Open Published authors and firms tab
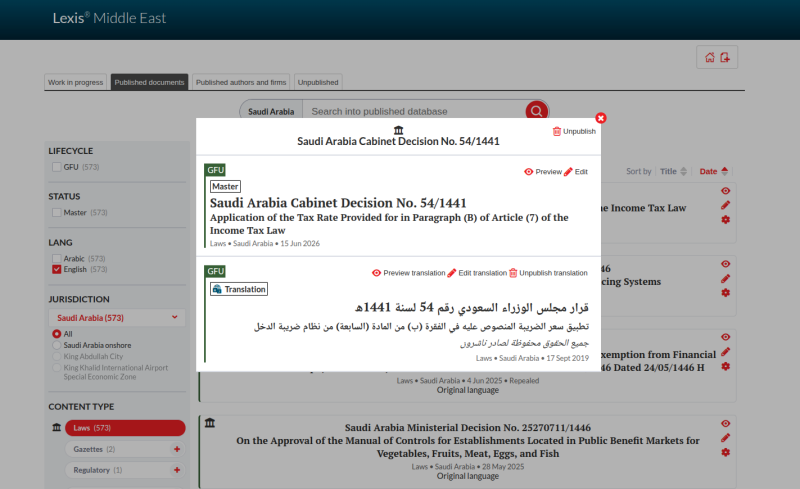This screenshot has height=489, width=800. tap(241, 82)
